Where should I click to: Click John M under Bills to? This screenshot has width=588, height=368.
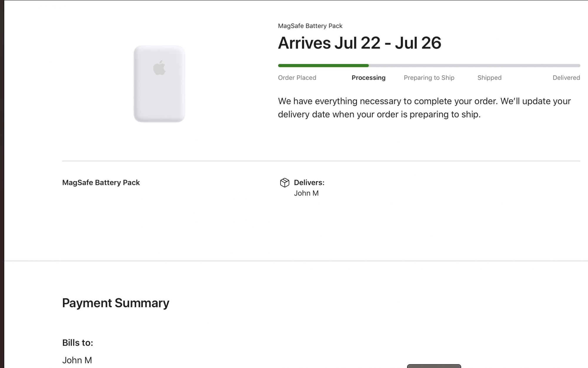click(x=77, y=360)
